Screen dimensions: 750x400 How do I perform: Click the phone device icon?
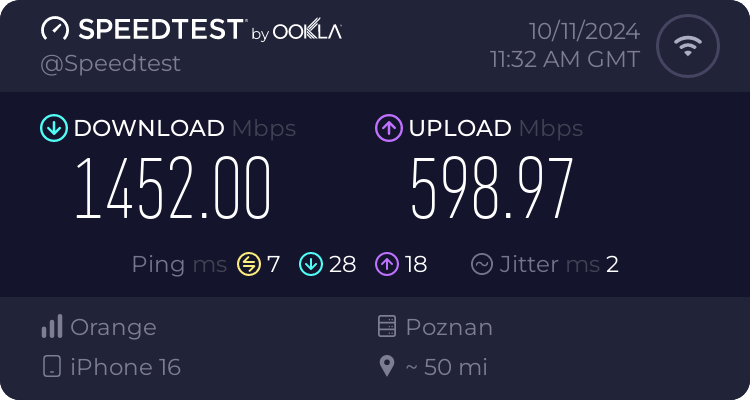[x=52, y=367]
